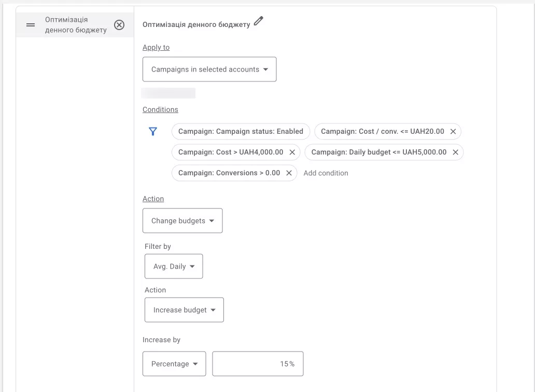Click Add condition
Image resolution: width=535 pixels, height=392 pixels.
[x=326, y=173]
